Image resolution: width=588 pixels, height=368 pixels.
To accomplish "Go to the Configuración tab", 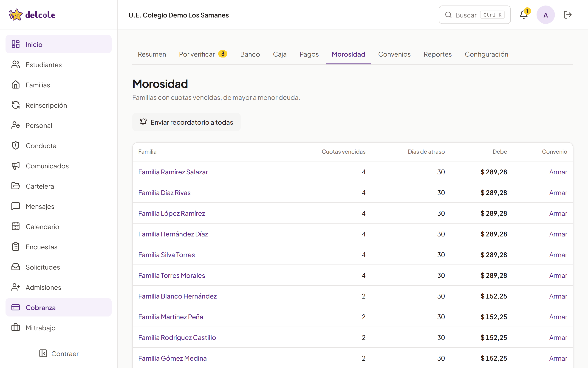I will point(486,54).
